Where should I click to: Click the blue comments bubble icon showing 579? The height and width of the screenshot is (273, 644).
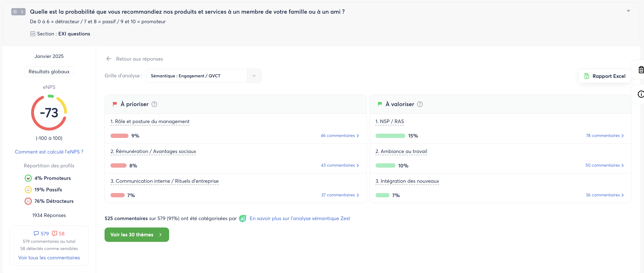tap(37, 233)
